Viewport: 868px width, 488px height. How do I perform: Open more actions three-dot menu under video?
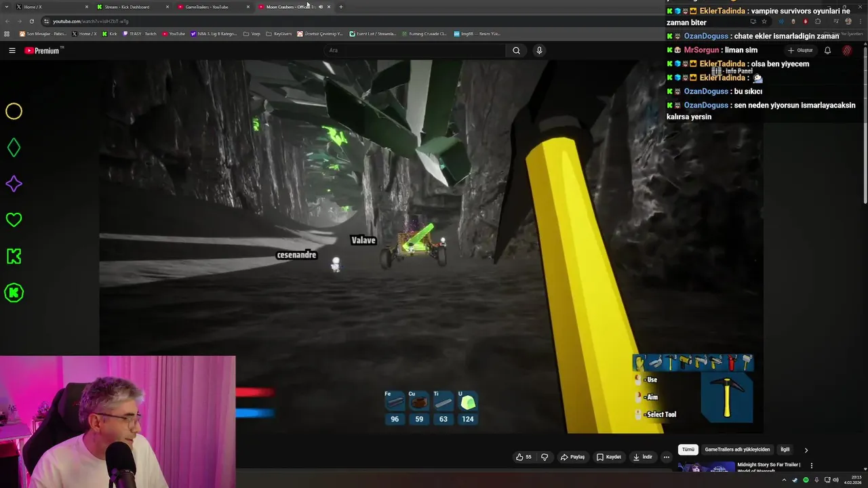pyautogui.click(x=667, y=457)
